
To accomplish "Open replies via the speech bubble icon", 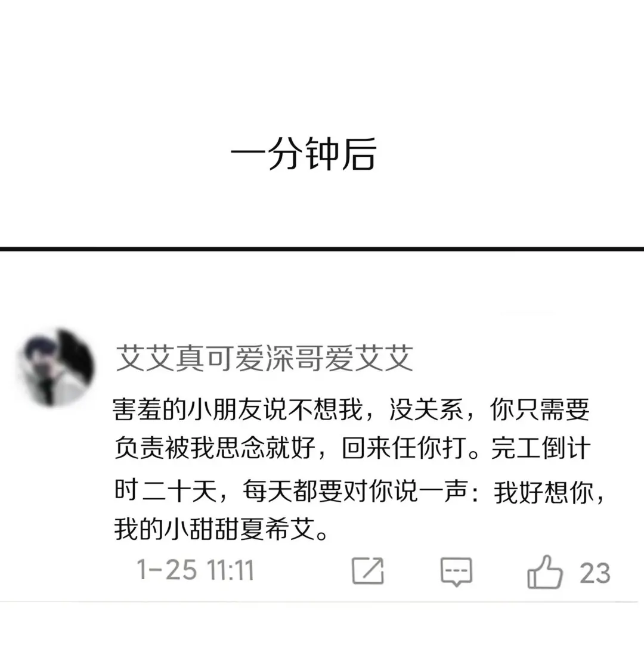I will [x=456, y=571].
